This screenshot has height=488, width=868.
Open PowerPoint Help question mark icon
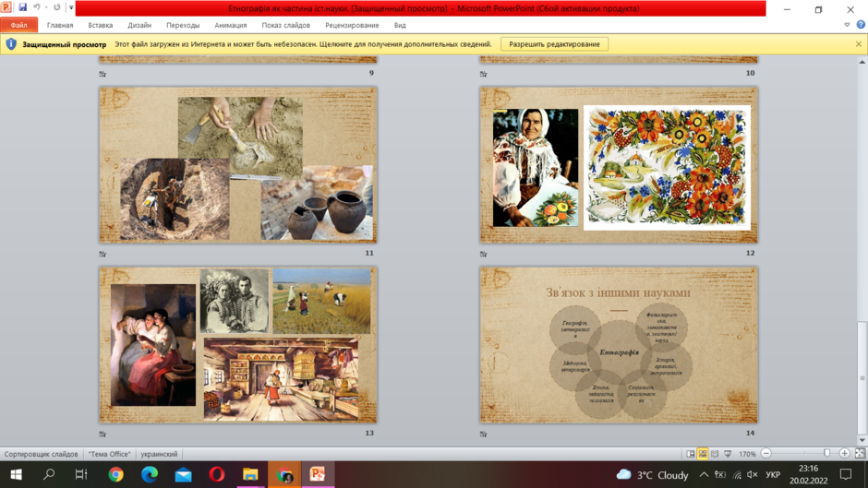[x=861, y=25]
